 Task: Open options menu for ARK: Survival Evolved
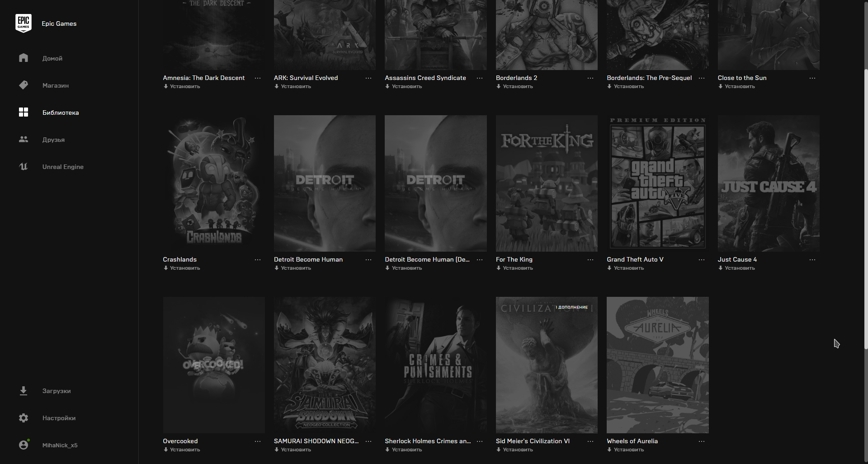[368, 78]
